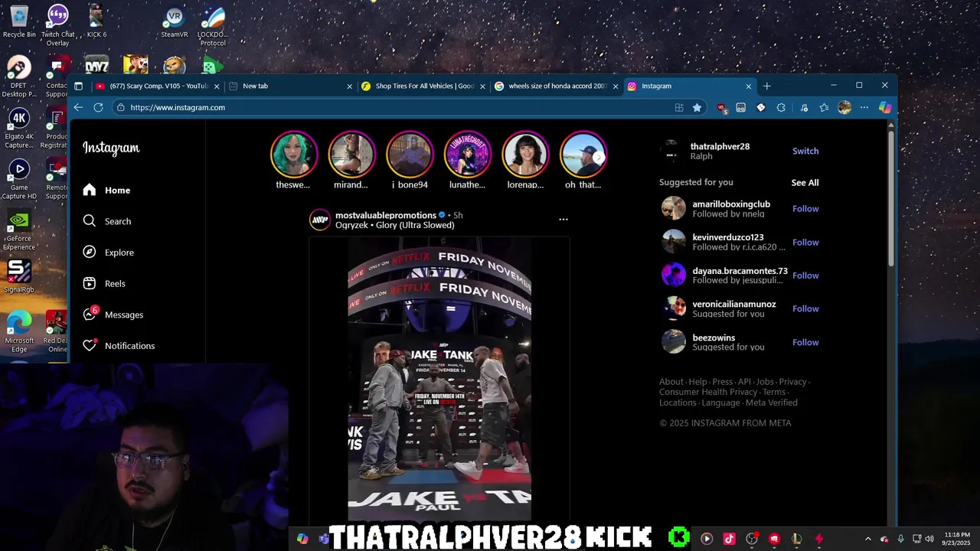Switch to Shop Tires For All Vehicles tab
Screen dimensions: 980x551
[424, 86]
